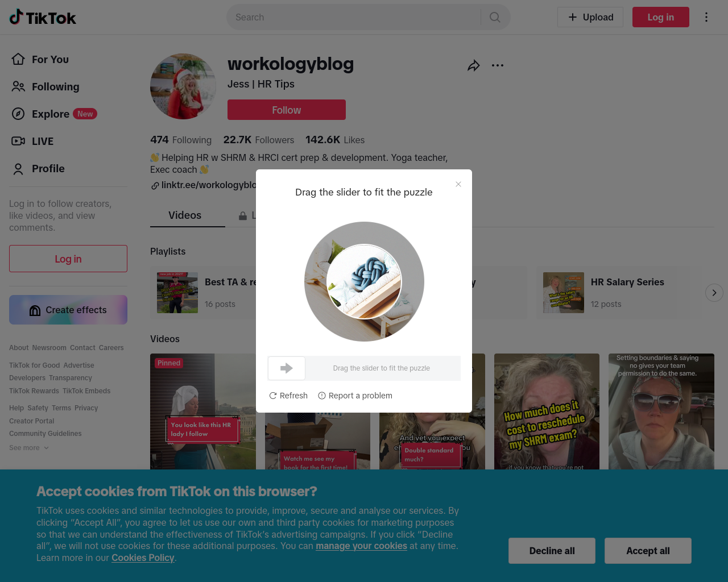This screenshot has height=582, width=728.
Task: Expand See more footer links
Action: click(x=29, y=448)
